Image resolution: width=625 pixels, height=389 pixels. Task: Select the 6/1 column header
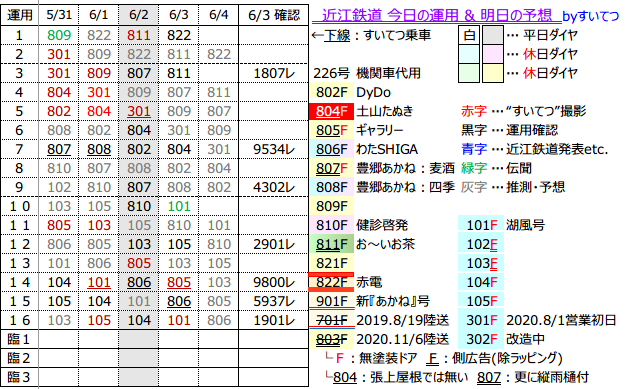[x=98, y=15]
